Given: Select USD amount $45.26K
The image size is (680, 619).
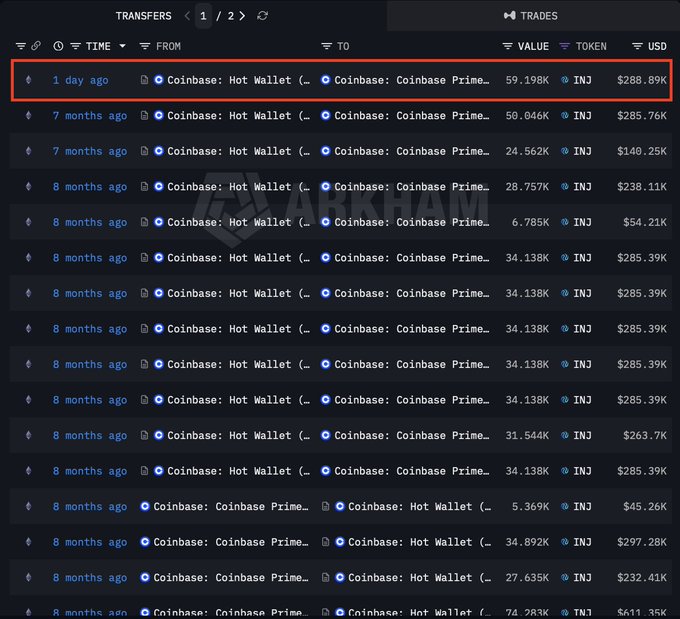Looking at the screenshot, I should [645, 507].
